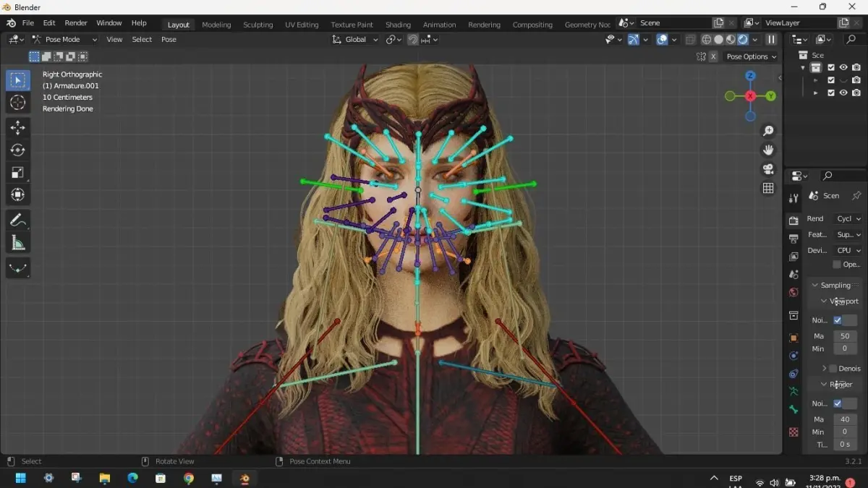Select the Scale tool
Screen dimensions: 868x488
[18, 172]
